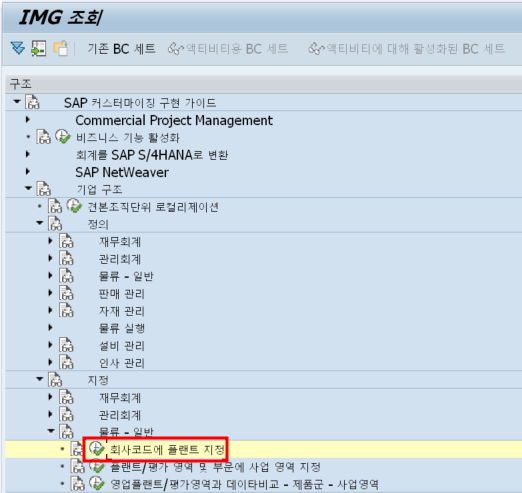522x493 pixels.
Task: Click the 액티비티용 BC 세트 button
Action: 228,49
